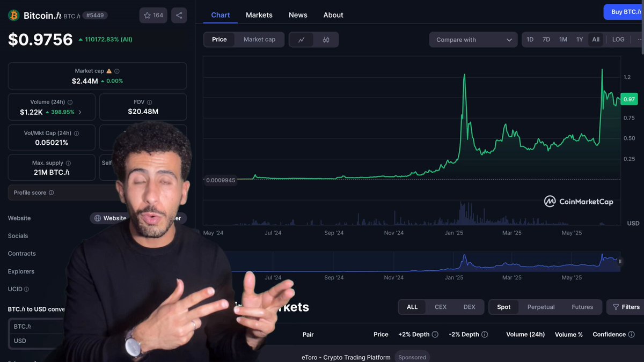Screen dimensions: 644x362
Task: Click the CoinMarketCap logo on chart
Action: tap(579, 202)
